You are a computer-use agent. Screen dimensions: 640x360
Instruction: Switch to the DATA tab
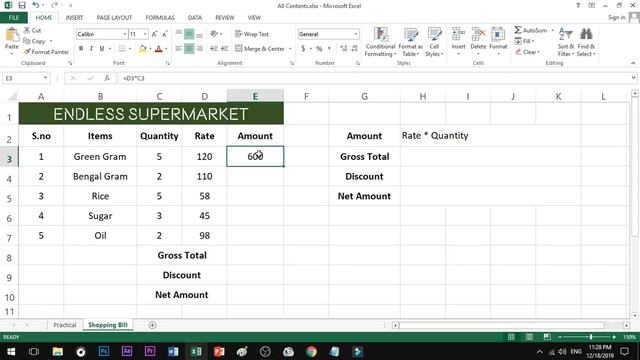(195, 18)
